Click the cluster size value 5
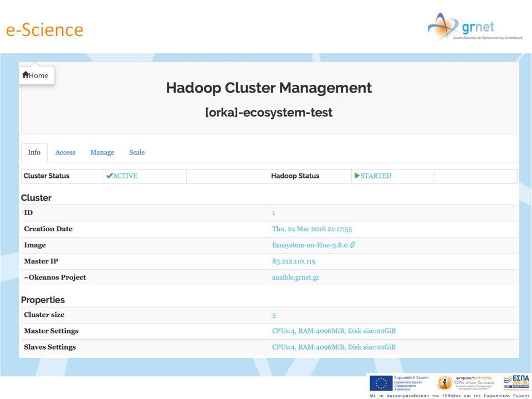The image size is (532, 399). [274, 315]
